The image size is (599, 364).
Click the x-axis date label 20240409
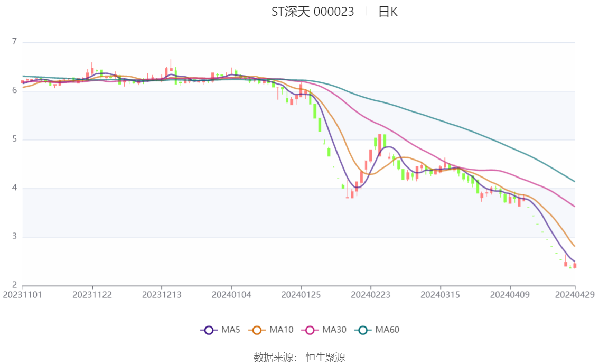(x=510, y=295)
